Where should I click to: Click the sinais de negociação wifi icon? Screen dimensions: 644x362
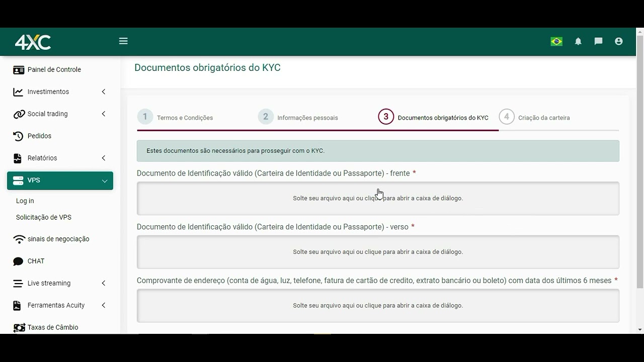(19, 239)
